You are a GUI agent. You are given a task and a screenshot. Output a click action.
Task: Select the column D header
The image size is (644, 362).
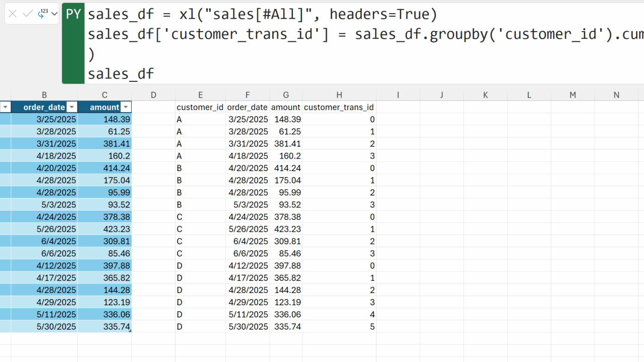[153, 95]
